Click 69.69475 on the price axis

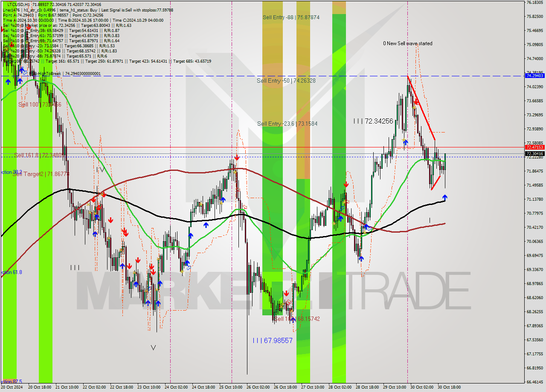pyautogui.click(x=534, y=255)
